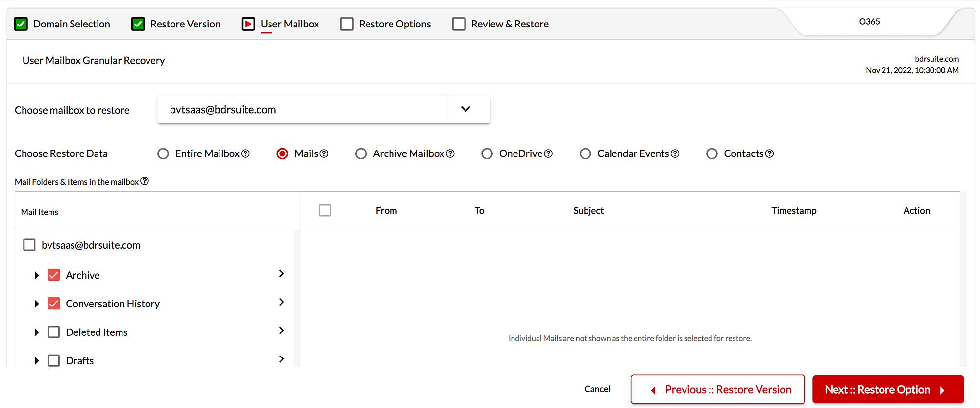
Task: Select the Calendar Events radio button
Action: [x=586, y=153]
